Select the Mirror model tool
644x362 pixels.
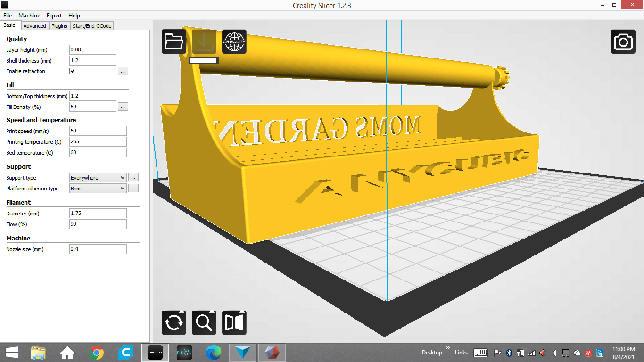pos(234,322)
